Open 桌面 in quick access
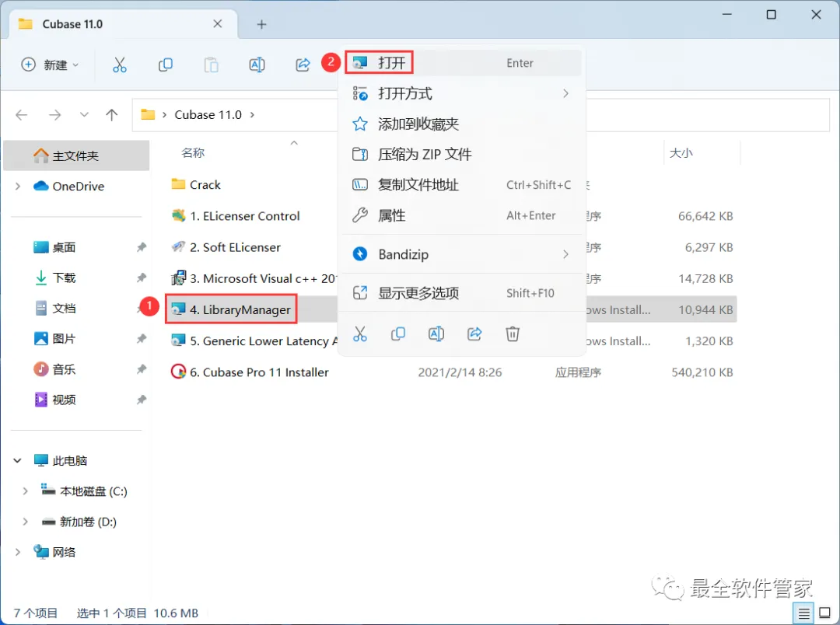This screenshot has width=840, height=625. [64, 247]
